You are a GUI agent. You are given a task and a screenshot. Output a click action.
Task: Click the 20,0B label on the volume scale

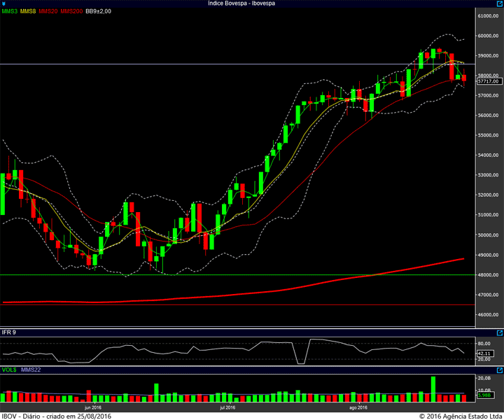pos(484,378)
